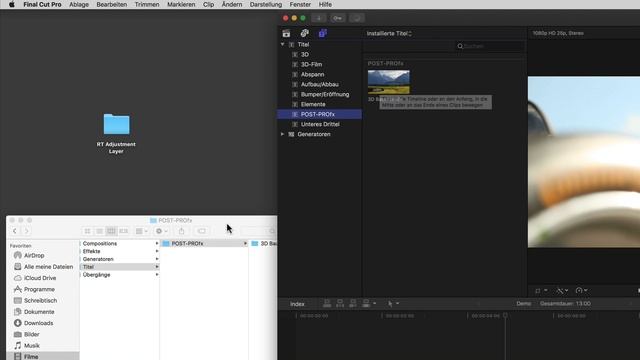640x360 pixels.
Task: Open the viewer enhancement wand dropdown
Action: tap(562, 291)
